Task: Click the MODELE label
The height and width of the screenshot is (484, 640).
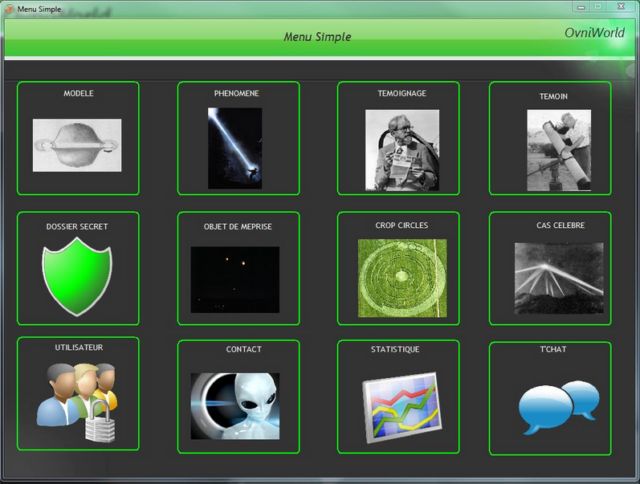Action: click(x=78, y=93)
